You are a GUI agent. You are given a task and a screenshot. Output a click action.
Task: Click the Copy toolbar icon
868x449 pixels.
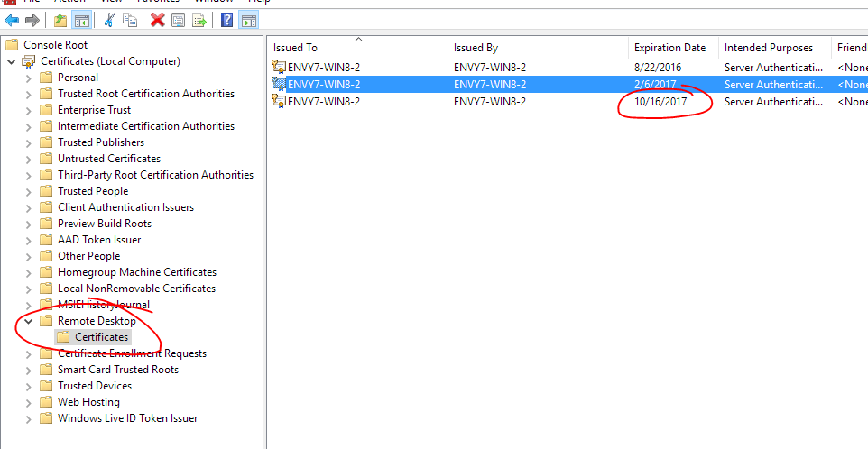[130, 20]
